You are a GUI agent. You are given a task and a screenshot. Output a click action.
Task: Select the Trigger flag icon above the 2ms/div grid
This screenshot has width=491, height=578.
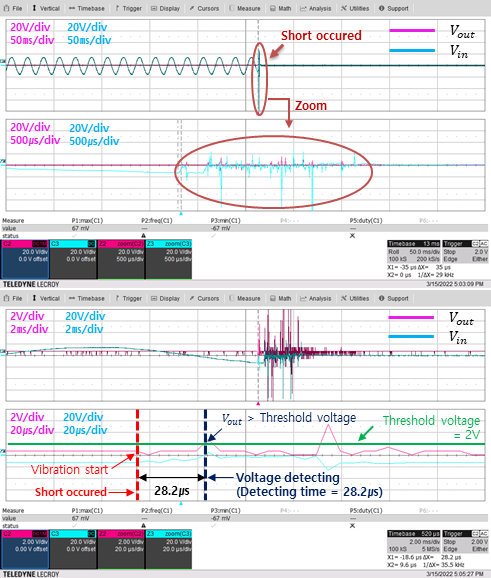click(117, 298)
